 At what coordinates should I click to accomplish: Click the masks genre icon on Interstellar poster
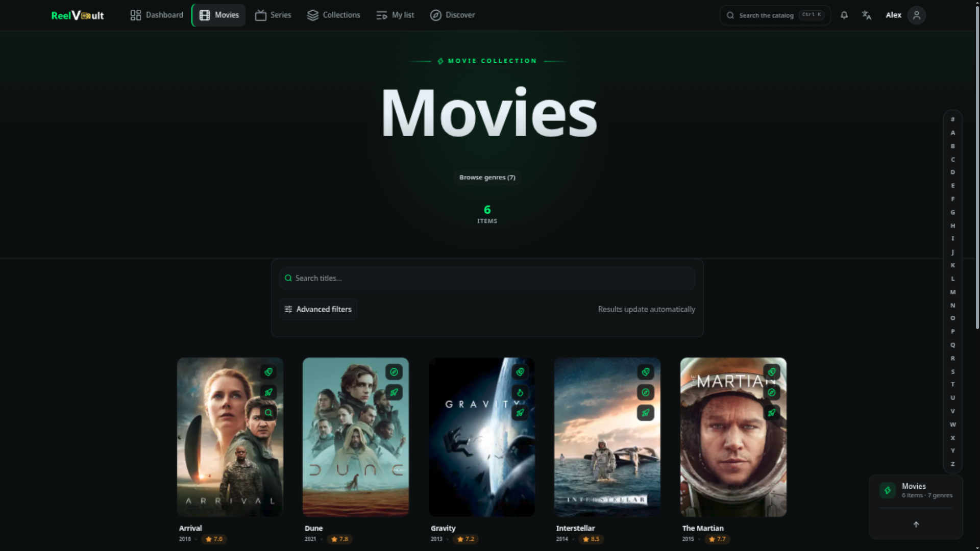646,372
